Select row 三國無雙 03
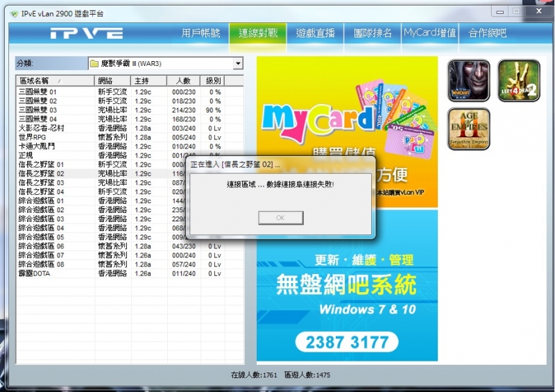 130,110
